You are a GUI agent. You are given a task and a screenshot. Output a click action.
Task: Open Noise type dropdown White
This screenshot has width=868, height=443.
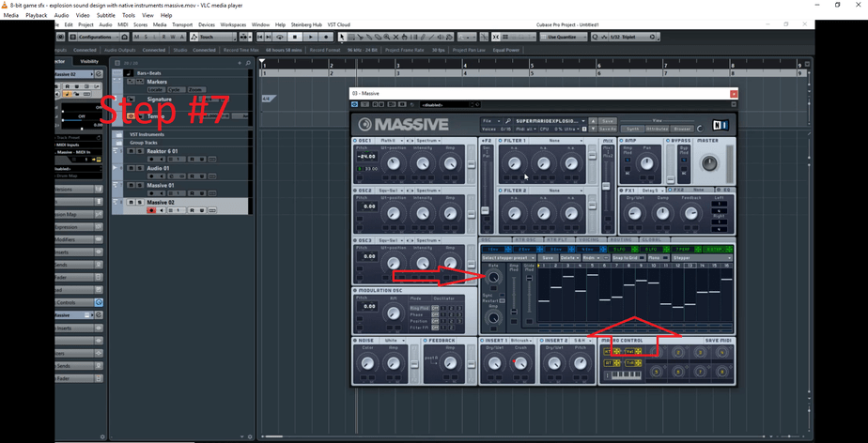tap(393, 341)
